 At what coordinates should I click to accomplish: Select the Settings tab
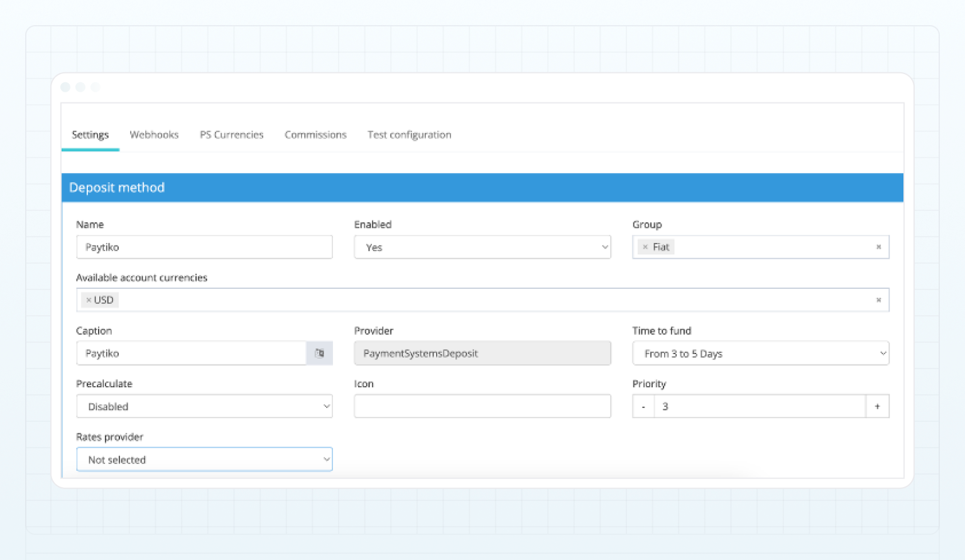pyautogui.click(x=90, y=135)
